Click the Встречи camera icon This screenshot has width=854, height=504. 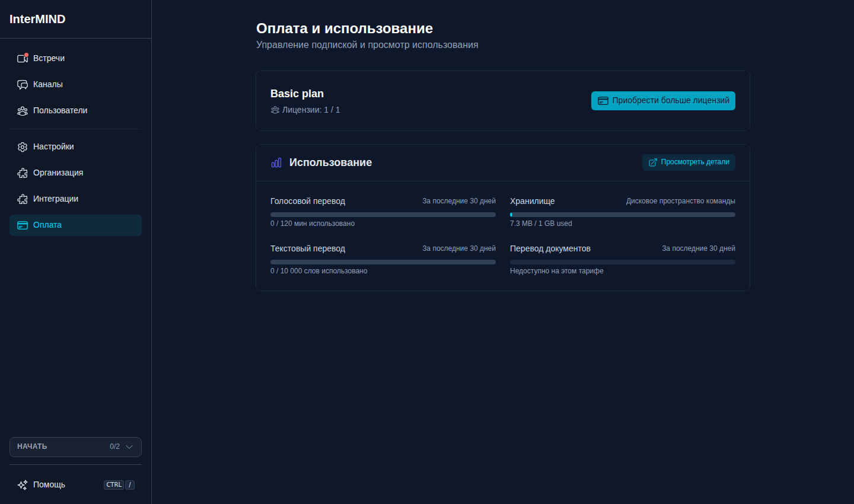[23, 58]
